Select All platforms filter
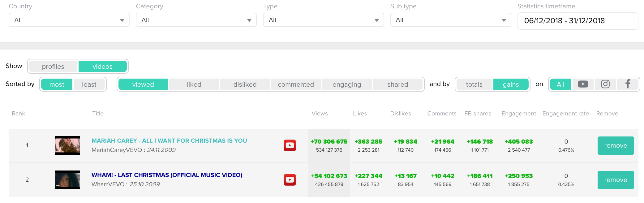 point(560,84)
